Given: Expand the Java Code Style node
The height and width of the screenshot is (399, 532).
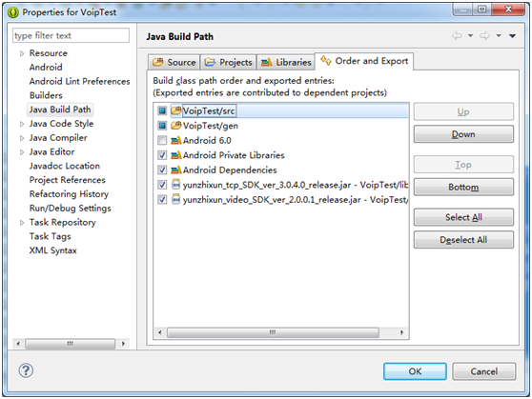Looking at the screenshot, I should point(22,124).
